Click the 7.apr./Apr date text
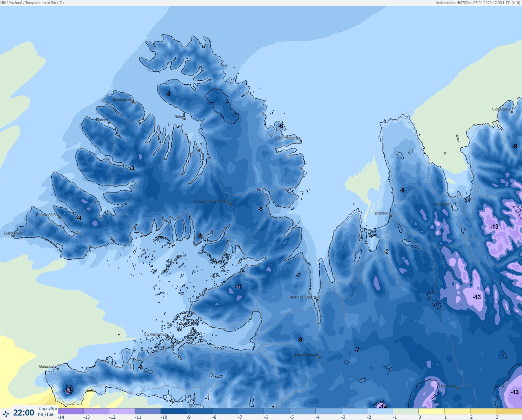 pyautogui.click(x=48, y=409)
